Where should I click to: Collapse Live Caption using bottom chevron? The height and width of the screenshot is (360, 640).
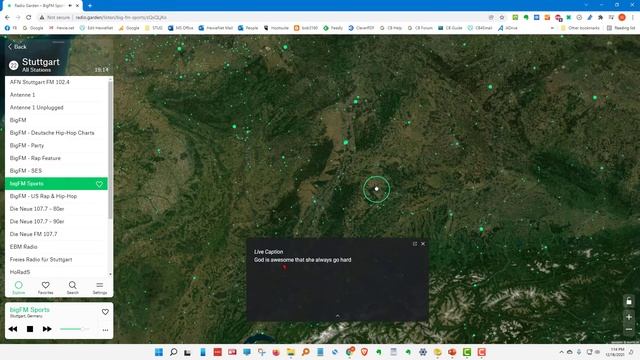pos(338,316)
